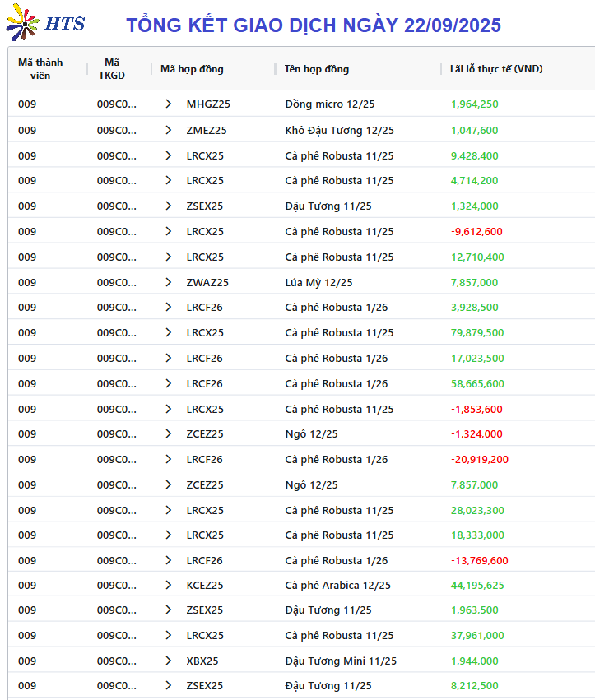The width and height of the screenshot is (595, 700).
Task: Expand the MHGZ25 contract row
Action: [x=169, y=104]
